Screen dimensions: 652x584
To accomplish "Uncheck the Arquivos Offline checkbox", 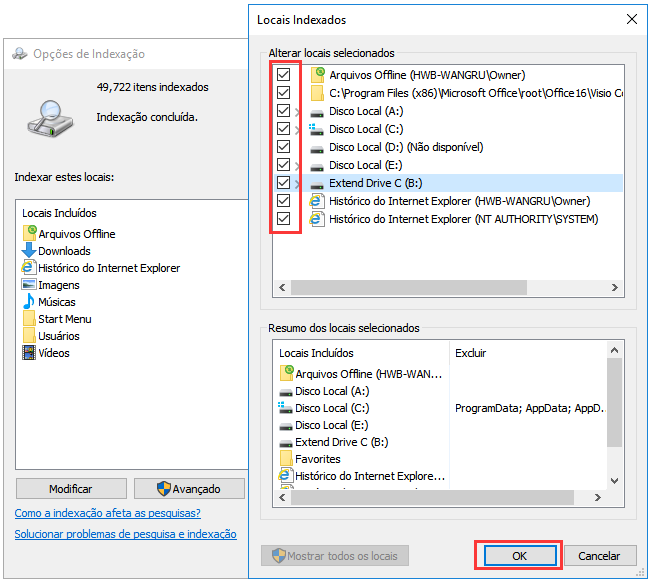I will click(x=284, y=75).
